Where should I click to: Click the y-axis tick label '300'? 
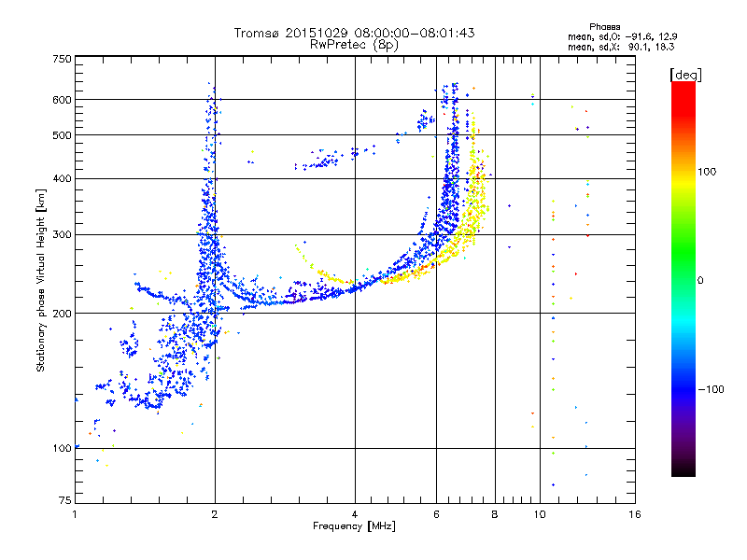pyautogui.click(x=62, y=235)
